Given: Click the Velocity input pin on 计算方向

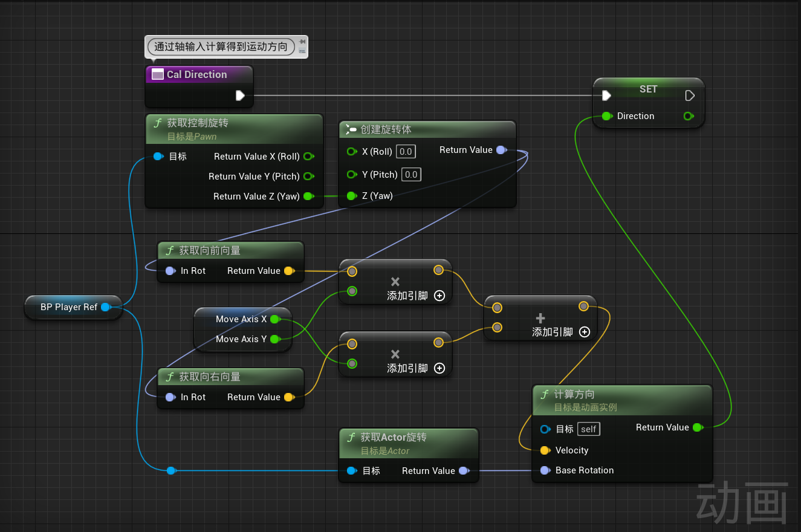Looking at the screenshot, I should point(544,450).
